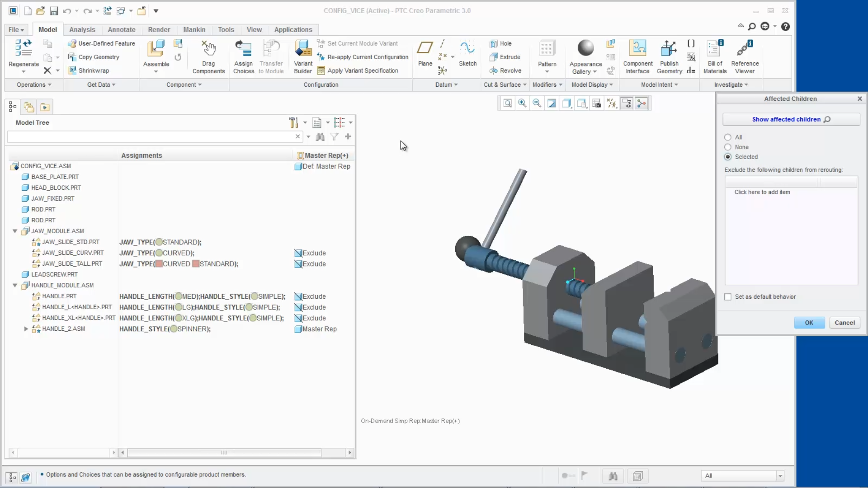Image resolution: width=868 pixels, height=488 pixels.
Task: Open the Bill of Materials tool
Action: 715,55
